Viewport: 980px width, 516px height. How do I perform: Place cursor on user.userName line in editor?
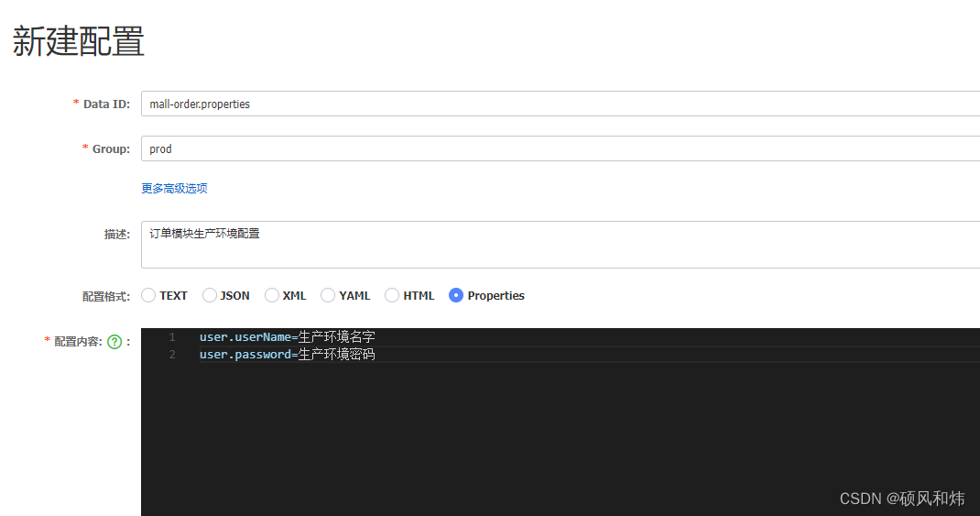(x=288, y=337)
